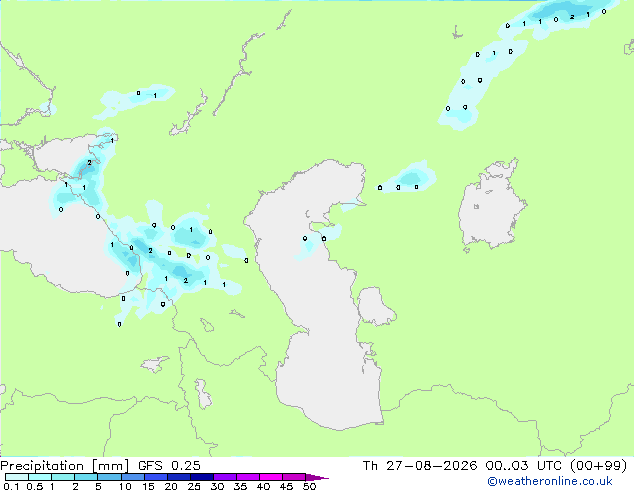The image size is (634, 490).
Task: Click the rain patch northeast of Caspian Sea
Action: point(408,178)
